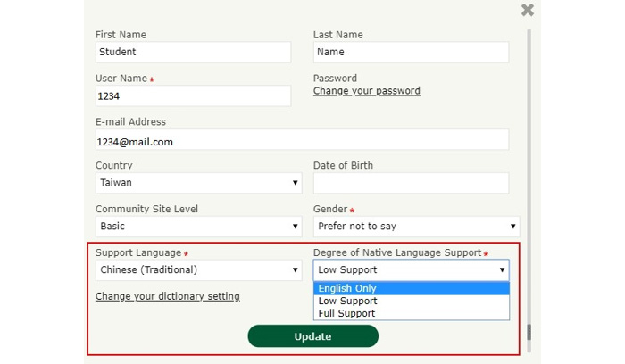The image size is (625, 364).
Task: Open the Change your dictionary setting link
Action: (167, 296)
